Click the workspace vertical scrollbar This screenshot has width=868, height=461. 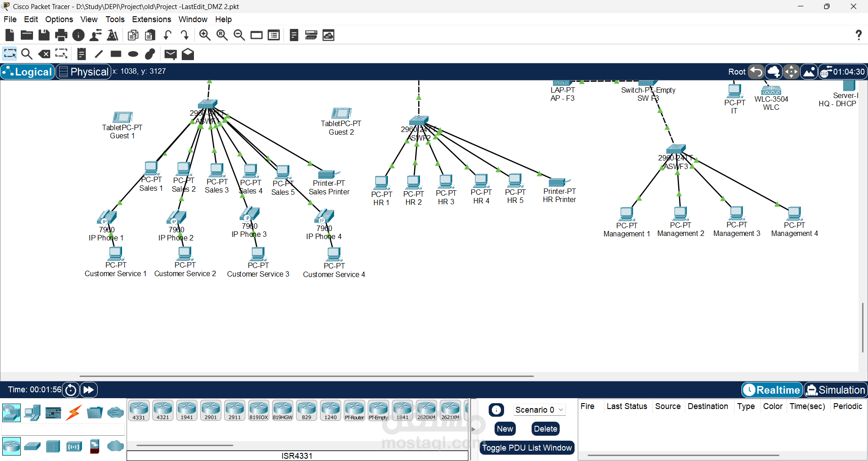tap(863, 328)
